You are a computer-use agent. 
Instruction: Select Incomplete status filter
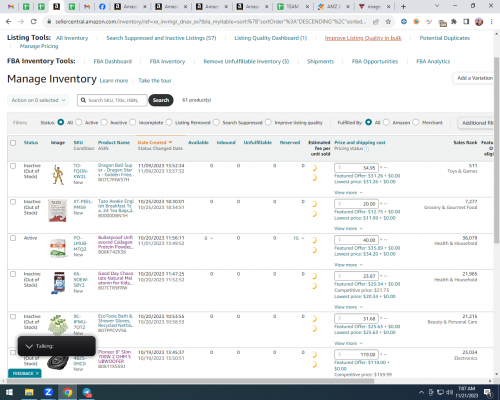click(133, 122)
